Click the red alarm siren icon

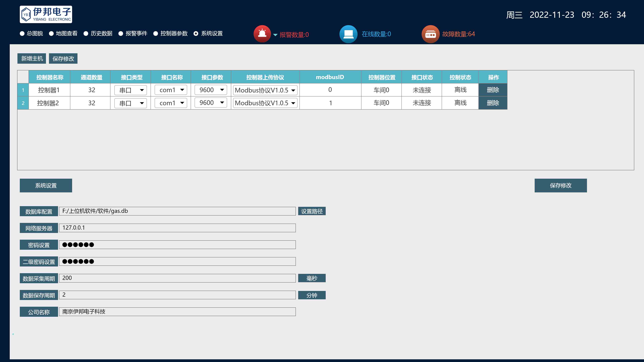click(262, 34)
